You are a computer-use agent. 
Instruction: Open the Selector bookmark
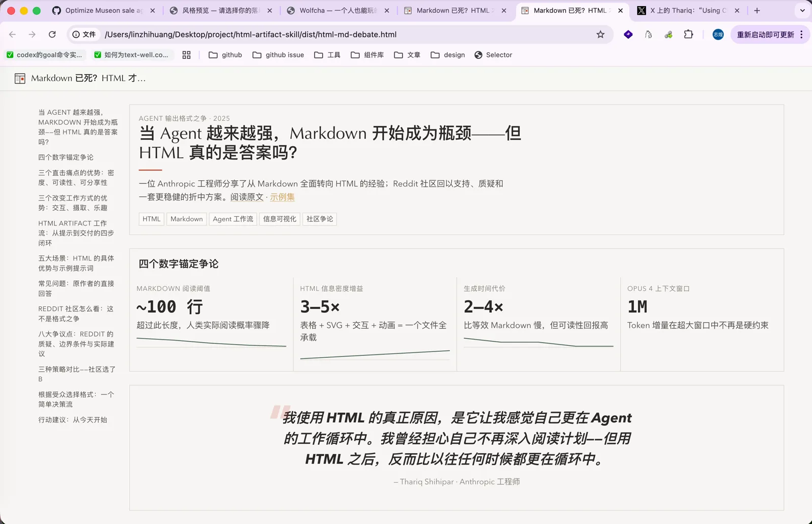click(x=493, y=55)
